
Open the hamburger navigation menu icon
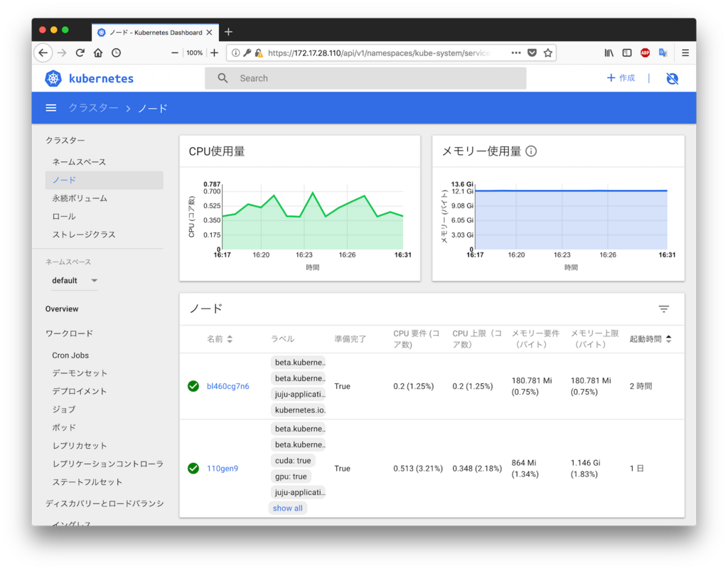point(50,107)
